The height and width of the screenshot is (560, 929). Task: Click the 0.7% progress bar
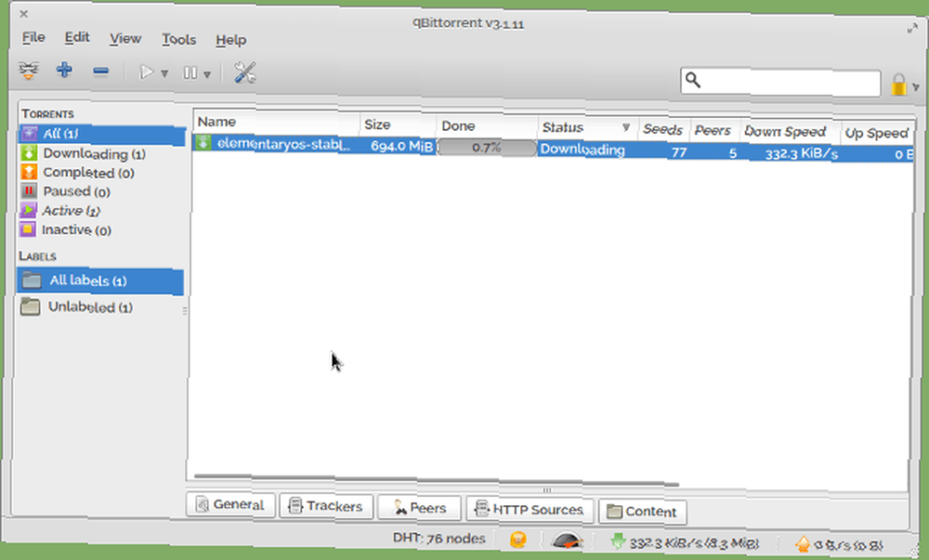[x=487, y=148]
